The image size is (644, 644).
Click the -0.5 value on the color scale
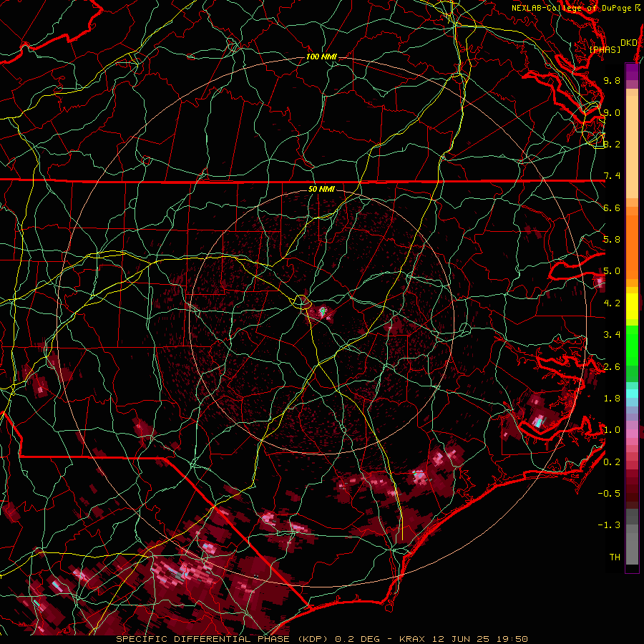click(609, 494)
